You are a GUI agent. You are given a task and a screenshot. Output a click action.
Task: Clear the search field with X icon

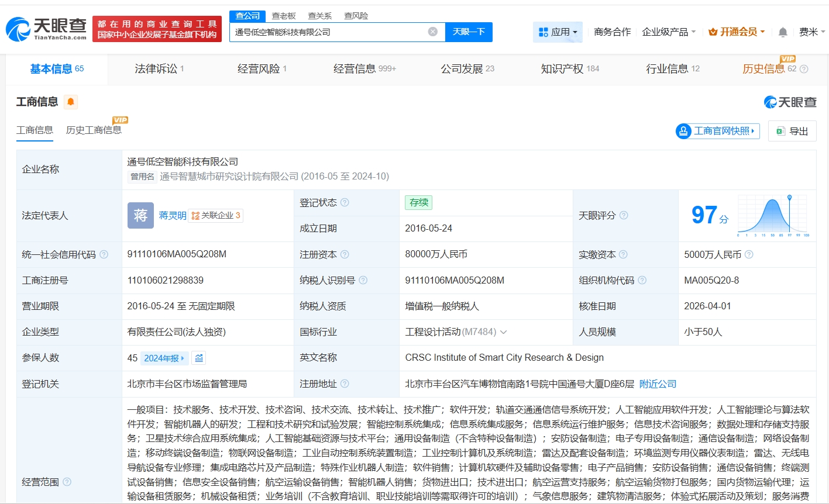point(433,32)
